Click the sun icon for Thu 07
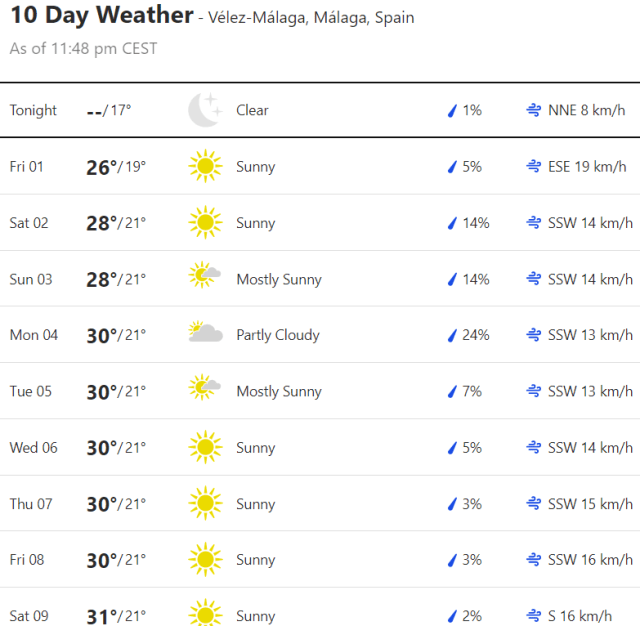This screenshot has height=626, width=640. click(205, 503)
